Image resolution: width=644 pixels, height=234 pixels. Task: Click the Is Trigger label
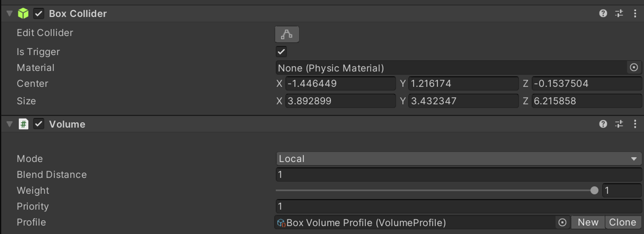click(38, 52)
